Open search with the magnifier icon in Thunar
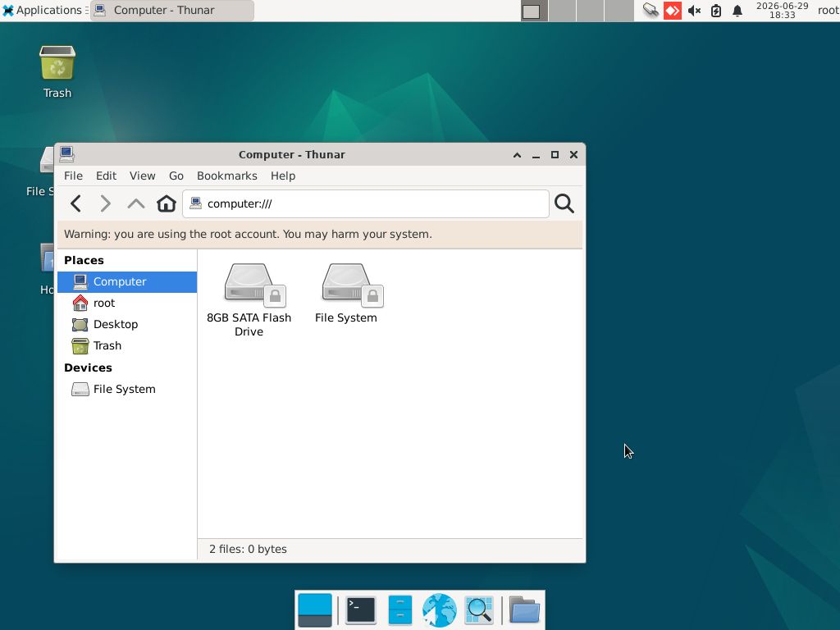 click(x=564, y=203)
